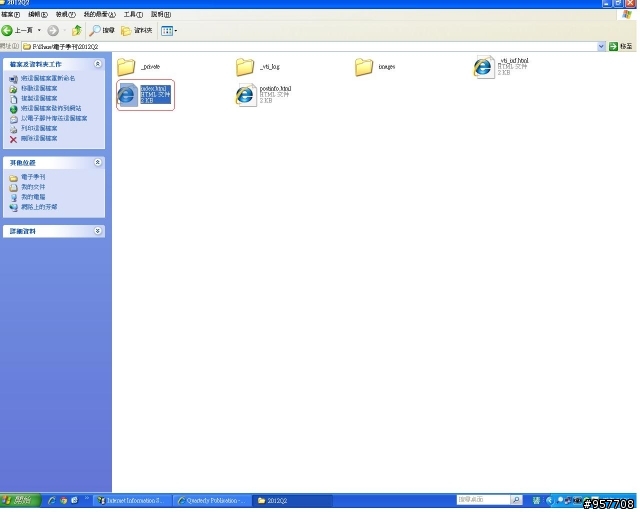The width and height of the screenshot is (640, 512).
Task: Click the Windows flag logo throbber
Action: pyautogui.click(x=627, y=15)
